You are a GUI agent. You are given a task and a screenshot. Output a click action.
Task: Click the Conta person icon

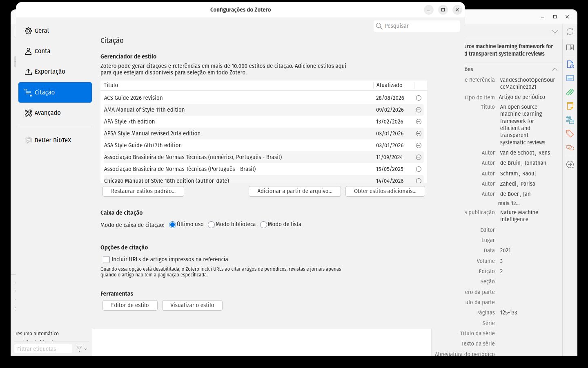point(28,51)
